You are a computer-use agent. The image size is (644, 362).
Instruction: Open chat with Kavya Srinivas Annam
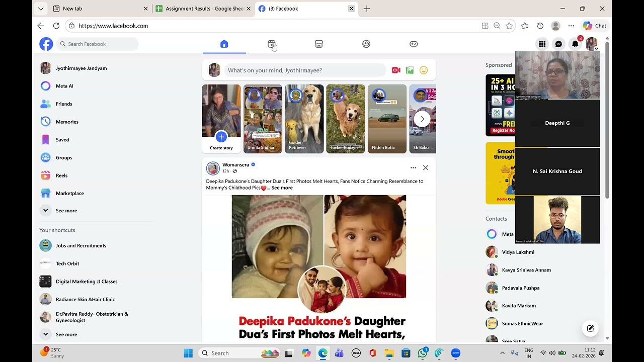pos(526,270)
